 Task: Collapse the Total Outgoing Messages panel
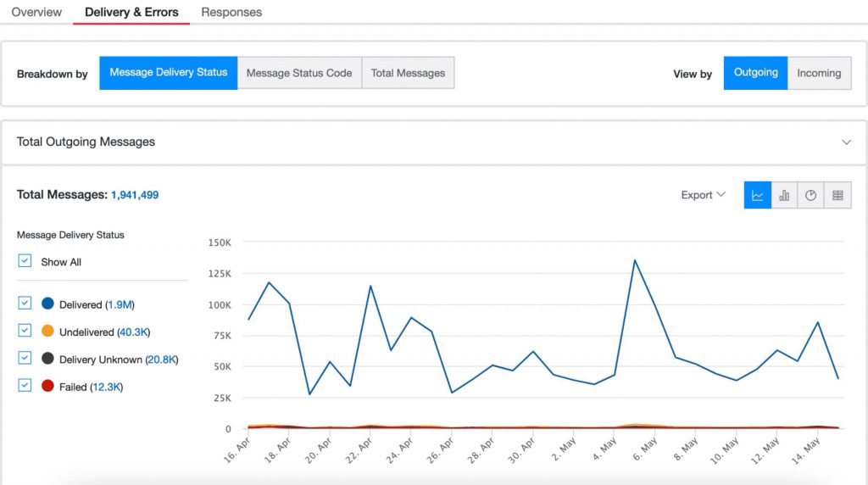coord(846,142)
